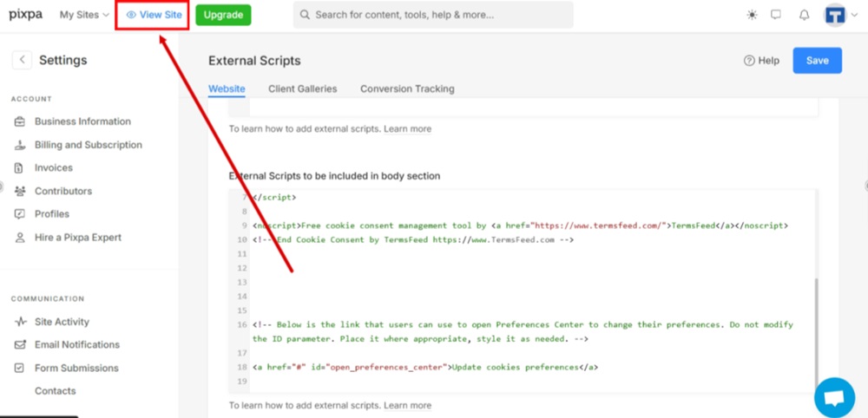868x418 pixels.
Task: Open Site Activity
Action: (62, 322)
